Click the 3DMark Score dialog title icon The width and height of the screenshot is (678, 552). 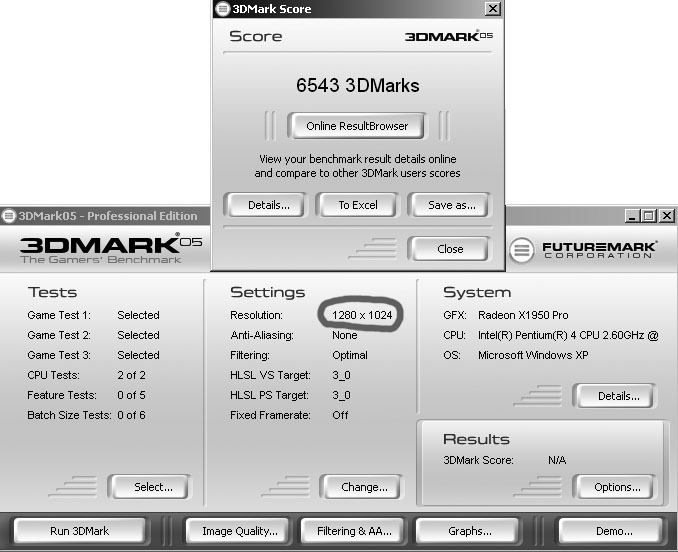click(x=222, y=9)
